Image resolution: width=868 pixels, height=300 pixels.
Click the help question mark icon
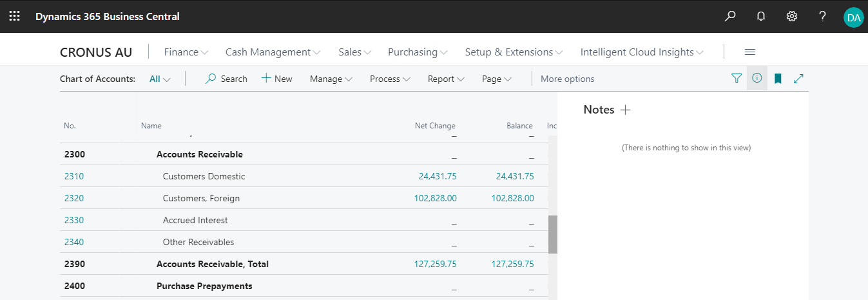(x=823, y=17)
